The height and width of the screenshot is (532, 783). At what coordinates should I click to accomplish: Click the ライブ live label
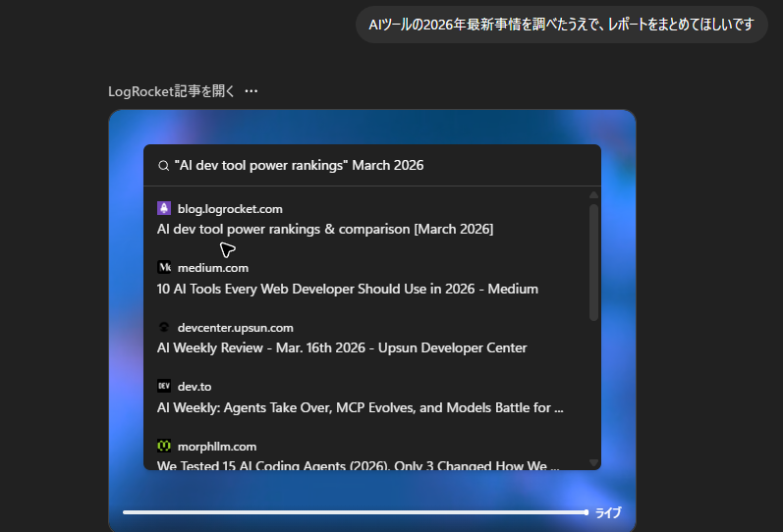(x=608, y=513)
